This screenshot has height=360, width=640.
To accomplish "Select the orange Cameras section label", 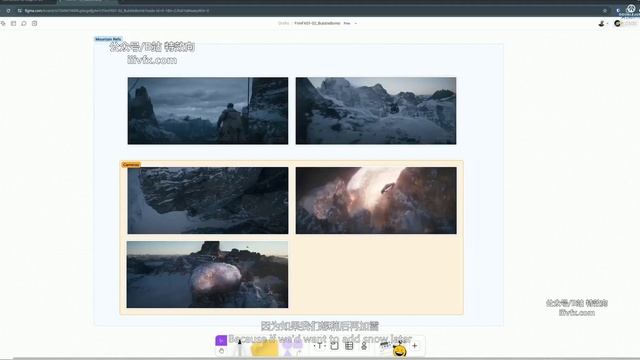I will pos(131,164).
